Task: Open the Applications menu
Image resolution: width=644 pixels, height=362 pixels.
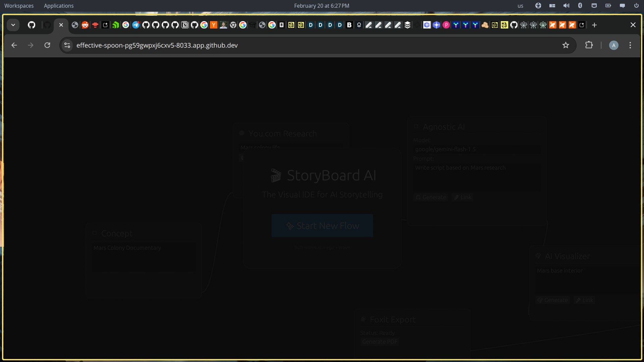Action: click(59, 6)
